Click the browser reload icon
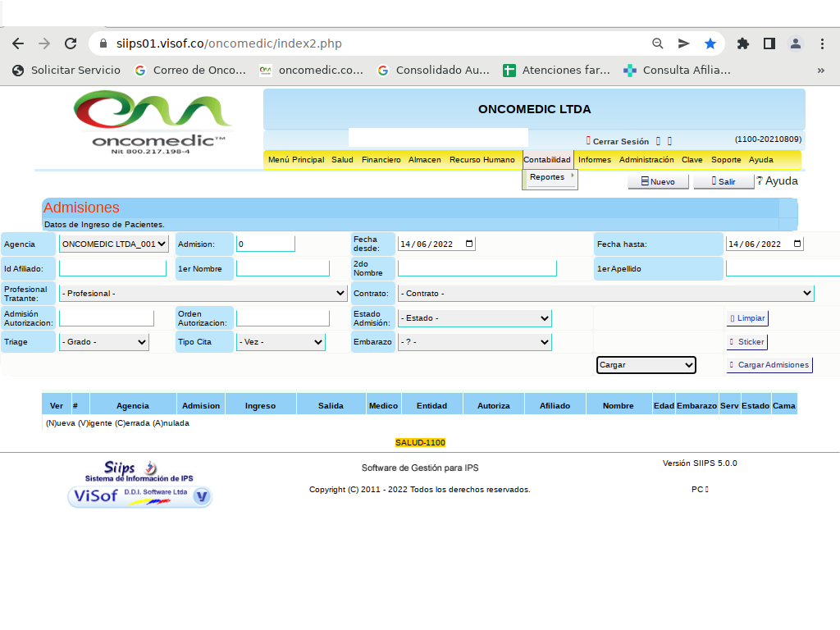840x630 pixels. pyautogui.click(x=71, y=43)
